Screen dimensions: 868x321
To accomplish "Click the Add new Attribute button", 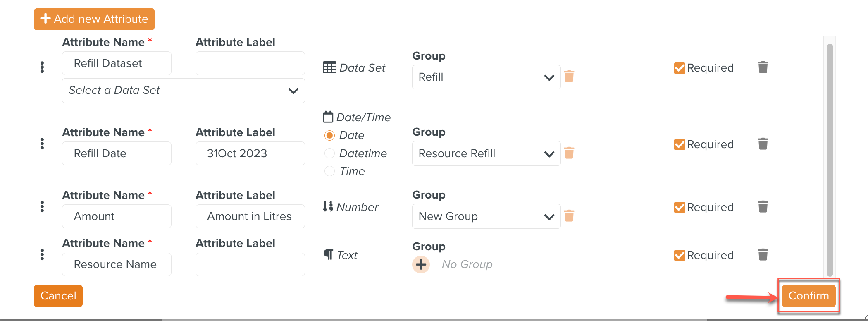I will pyautogui.click(x=94, y=19).
